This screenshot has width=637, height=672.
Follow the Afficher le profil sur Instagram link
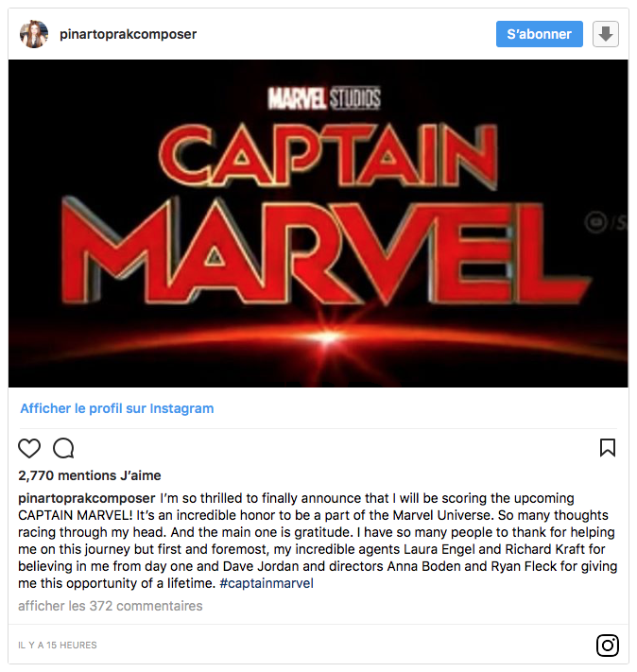[x=117, y=408]
